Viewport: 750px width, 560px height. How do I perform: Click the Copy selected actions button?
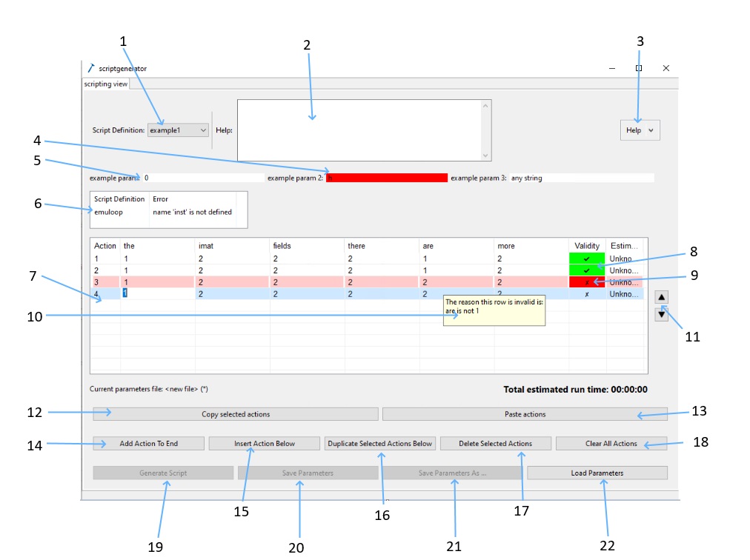pyautogui.click(x=235, y=414)
